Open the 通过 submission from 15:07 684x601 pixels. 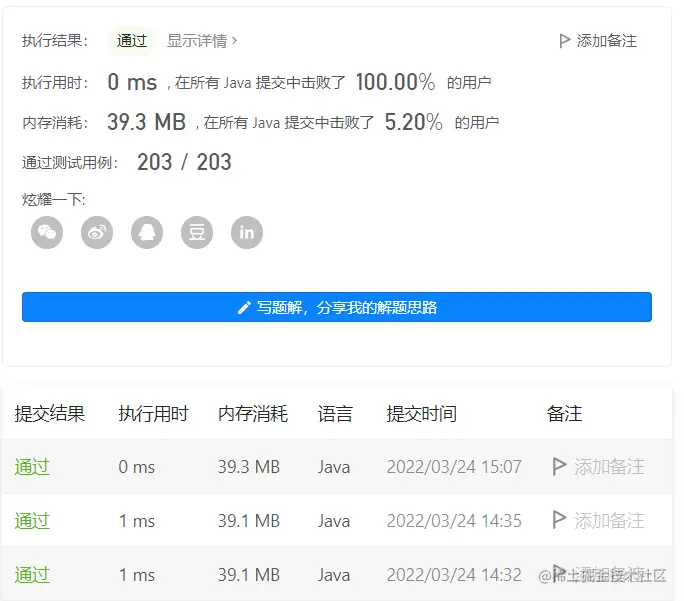[32, 467]
